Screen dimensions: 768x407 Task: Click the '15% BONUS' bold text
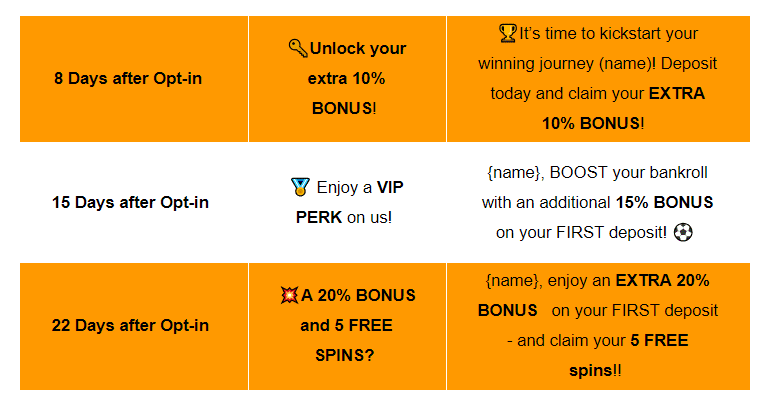pyautogui.click(x=664, y=202)
